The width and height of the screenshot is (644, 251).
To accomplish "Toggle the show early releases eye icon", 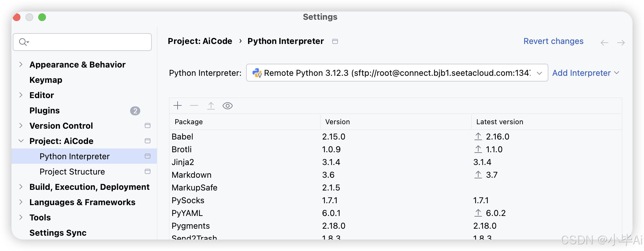I will pyautogui.click(x=228, y=106).
